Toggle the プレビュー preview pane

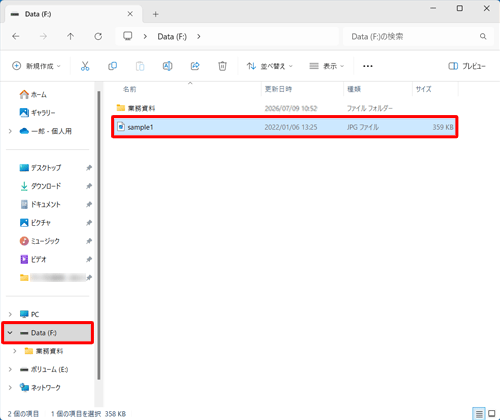tap(467, 66)
